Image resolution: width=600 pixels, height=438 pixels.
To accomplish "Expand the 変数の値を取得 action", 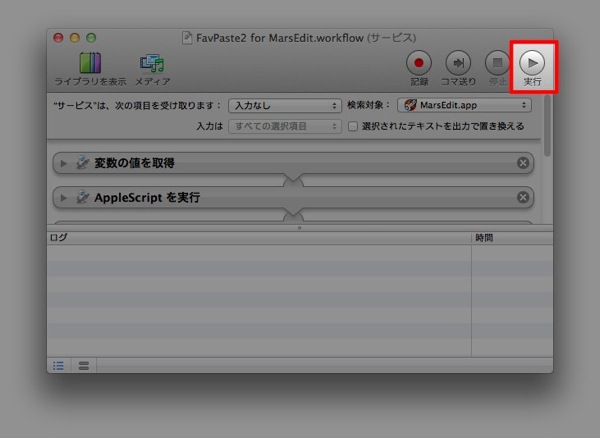I will pyautogui.click(x=64, y=163).
